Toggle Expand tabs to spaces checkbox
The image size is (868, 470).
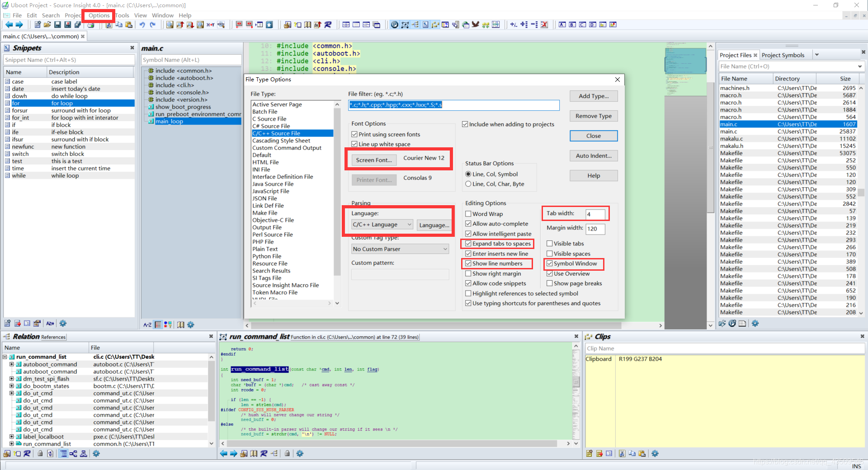(468, 244)
